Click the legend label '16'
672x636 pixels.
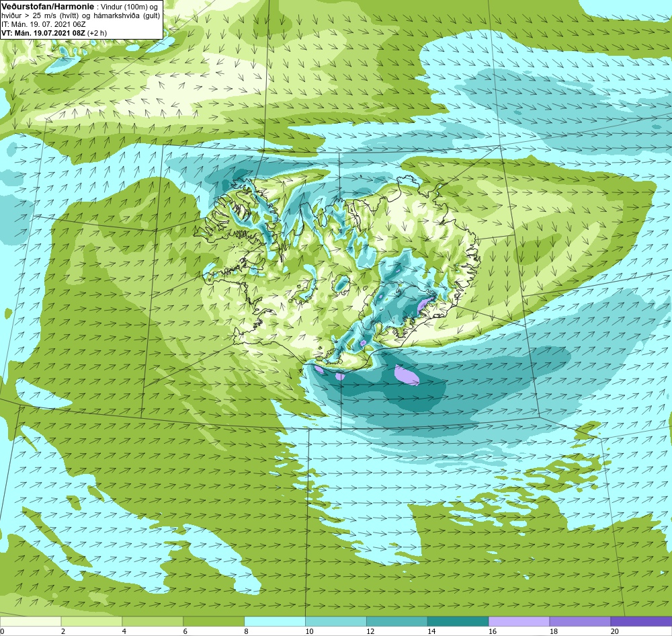(493, 631)
